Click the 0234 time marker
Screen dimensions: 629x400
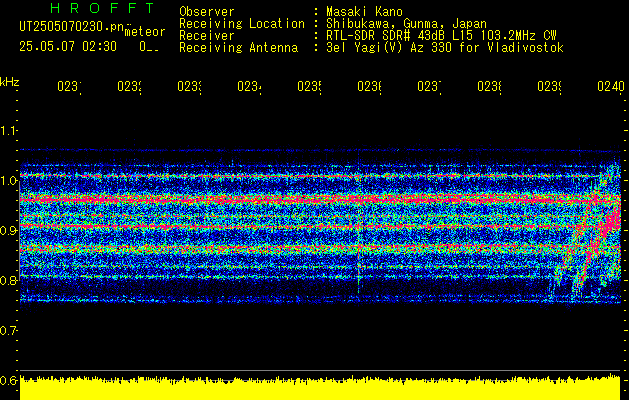249,86
